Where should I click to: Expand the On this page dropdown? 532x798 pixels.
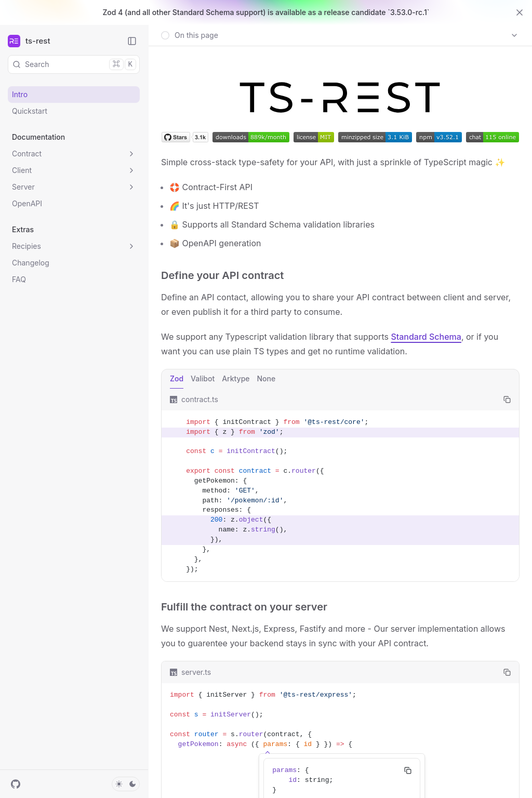514,35
